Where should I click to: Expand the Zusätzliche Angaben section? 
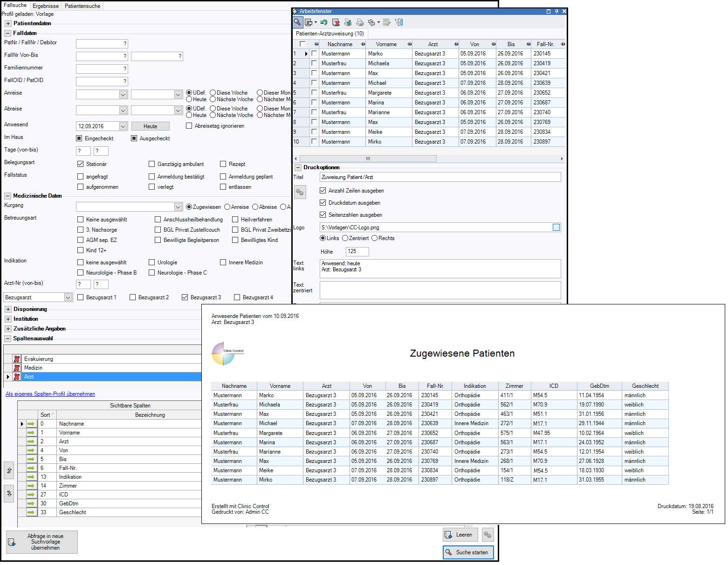[x=8, y=329]
